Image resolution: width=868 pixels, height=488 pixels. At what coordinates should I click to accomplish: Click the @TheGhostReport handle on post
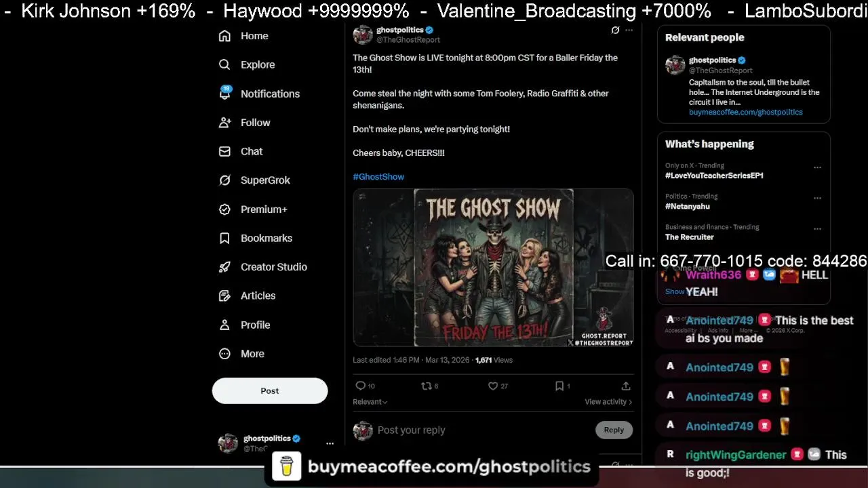tap(408, 40)
